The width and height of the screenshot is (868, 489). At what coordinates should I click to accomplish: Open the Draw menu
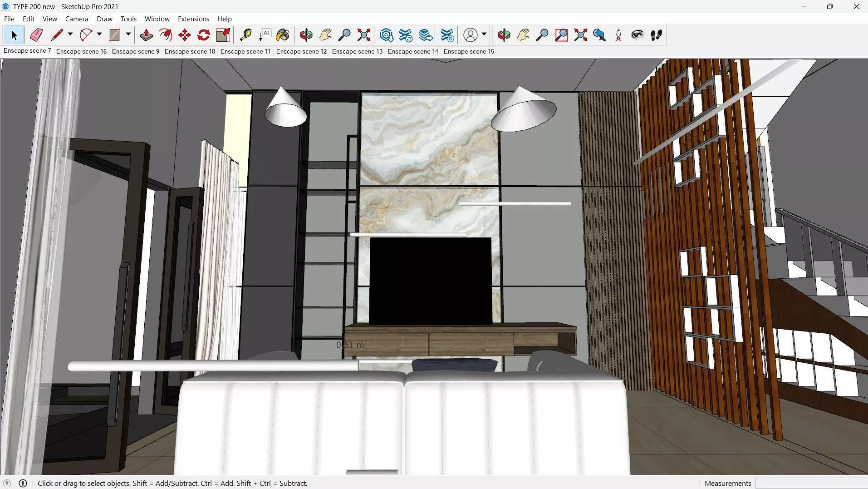pyautogui.click(x=104, y=19)
